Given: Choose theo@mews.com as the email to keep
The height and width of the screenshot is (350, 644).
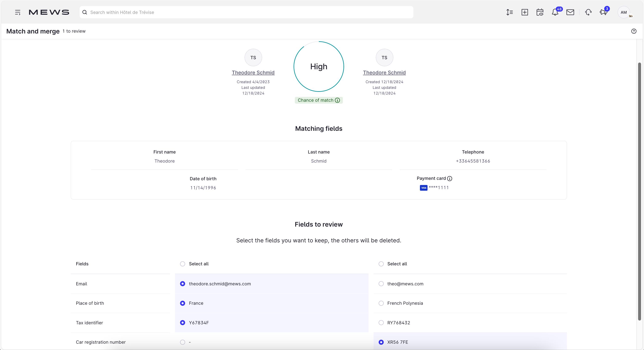Looking at the screenshot, I should [x=381, y=284].
